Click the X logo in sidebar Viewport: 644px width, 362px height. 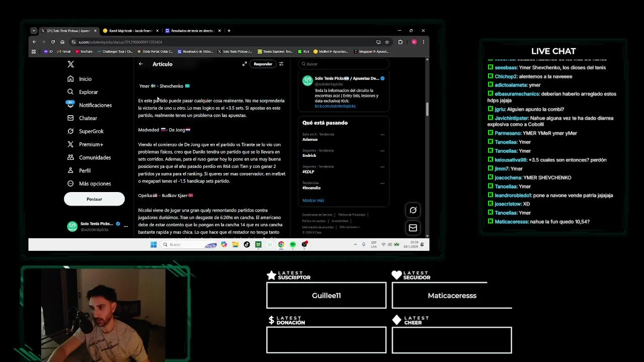pos(70,64)
